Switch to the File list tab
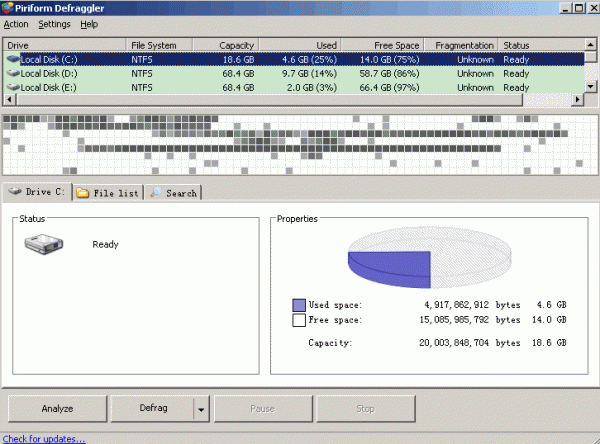Viewport: 600px width, 444px height. tap(108, 193)
